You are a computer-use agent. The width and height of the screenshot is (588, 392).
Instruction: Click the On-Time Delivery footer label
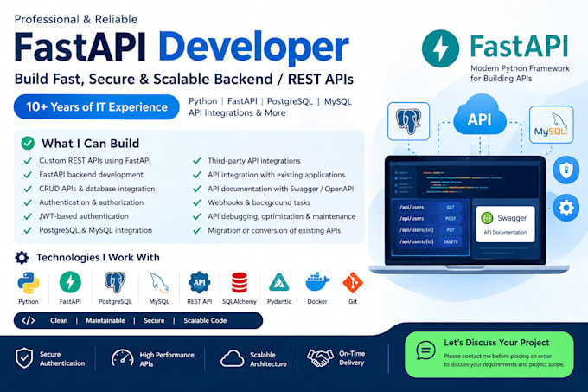pyautogui.click(x=352, y=358)
